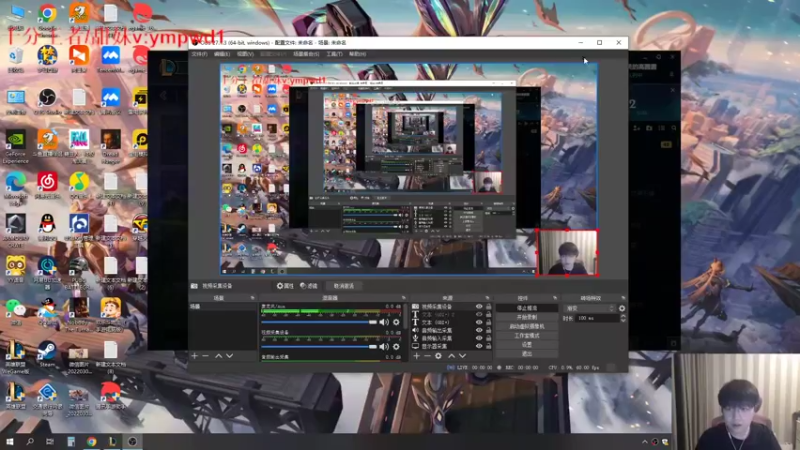
Task: Open transition properties gear icon
Action: (x=622, y=308)
